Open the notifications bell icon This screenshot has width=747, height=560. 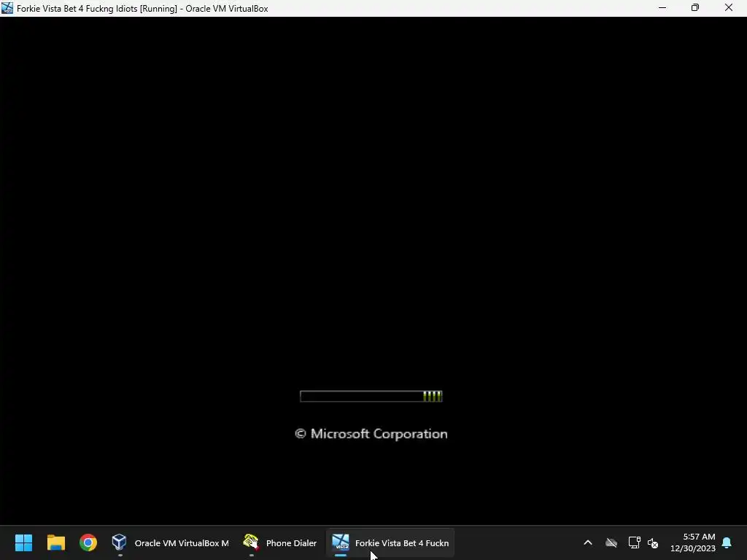727,542
